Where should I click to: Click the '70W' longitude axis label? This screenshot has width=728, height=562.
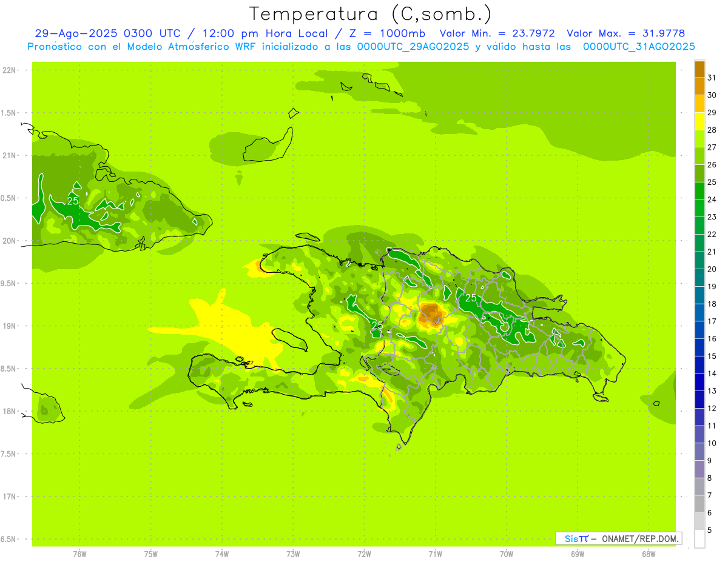pyautogui.click(x=506, y=554)
